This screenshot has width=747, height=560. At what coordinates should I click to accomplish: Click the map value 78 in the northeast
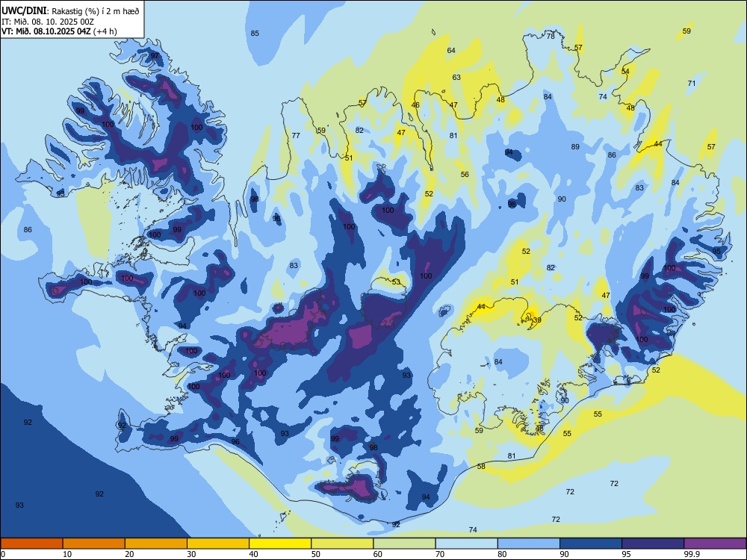(551, 36)
